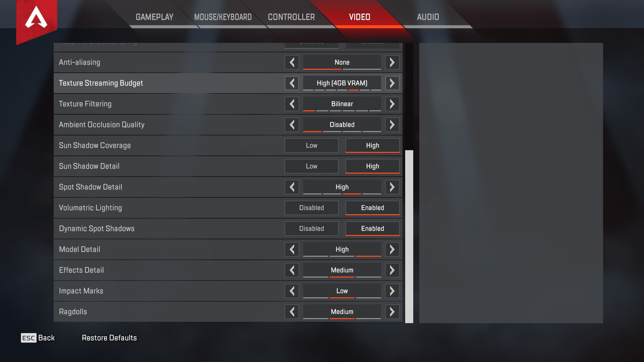The image size is (644, 362).
Task: Switch to GAMEPLAY settings tab
Action: point(154,17)
